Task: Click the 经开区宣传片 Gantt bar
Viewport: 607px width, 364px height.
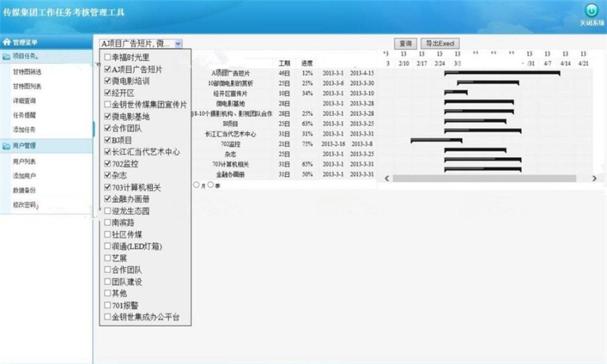Action: click(x=456, y=92)
